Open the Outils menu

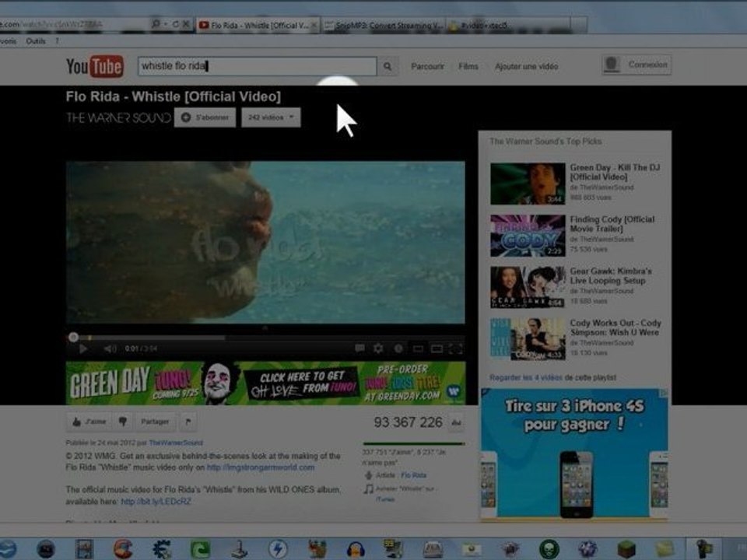click(x=36, y=41)
